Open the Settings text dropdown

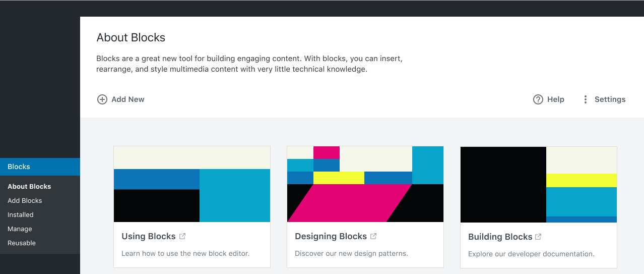click(610, 99)
